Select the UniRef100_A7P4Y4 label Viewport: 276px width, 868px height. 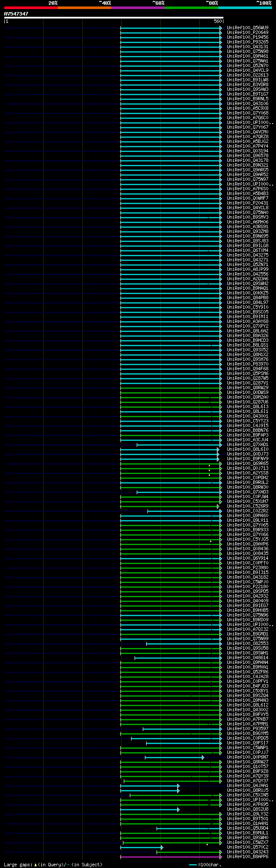coord(248,146)
